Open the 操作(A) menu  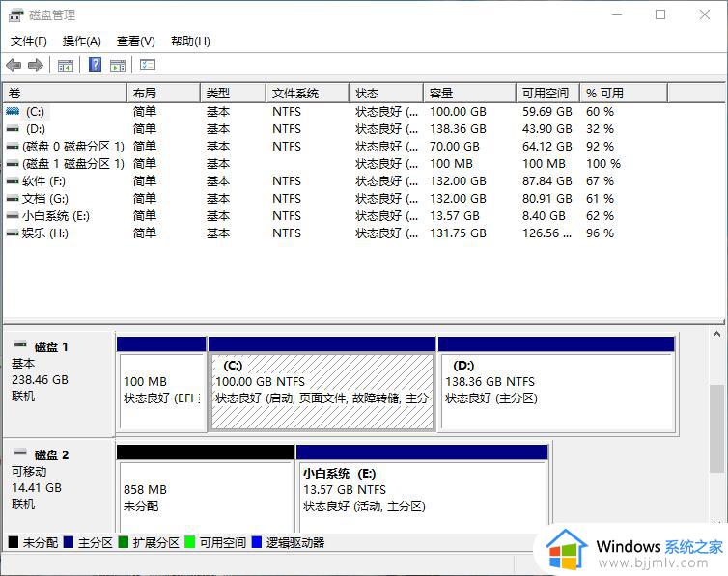tap(82, 41)
